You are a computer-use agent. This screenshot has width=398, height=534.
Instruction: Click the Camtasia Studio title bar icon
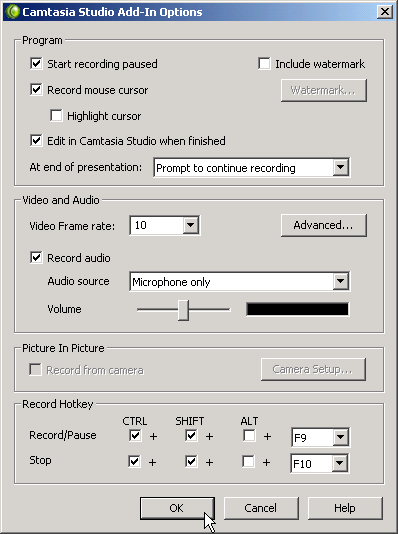pos(13,12)
